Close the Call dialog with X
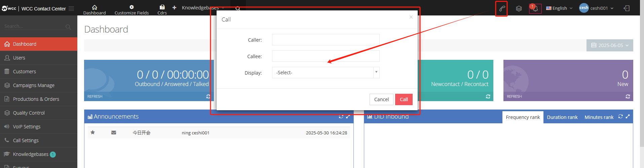The width and height of the screenshot is (644, 168). [411, 17]
